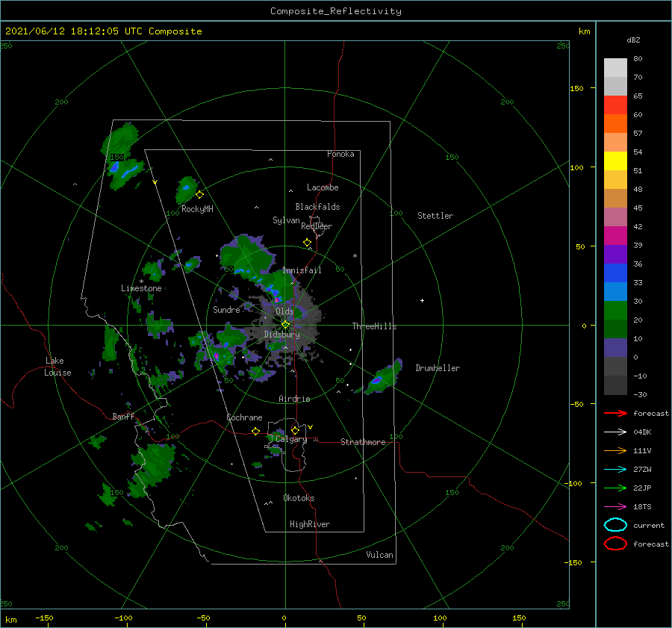This screenshot has width=672, height=628.
Task: Select the red swatch between 65 and 60
Action: [x=615, y=105]
